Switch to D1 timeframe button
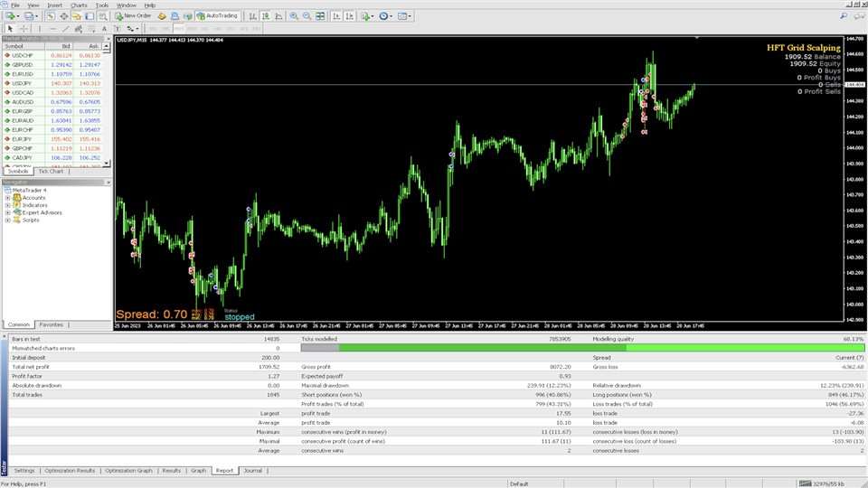868x488 pixels. (231, 28)
